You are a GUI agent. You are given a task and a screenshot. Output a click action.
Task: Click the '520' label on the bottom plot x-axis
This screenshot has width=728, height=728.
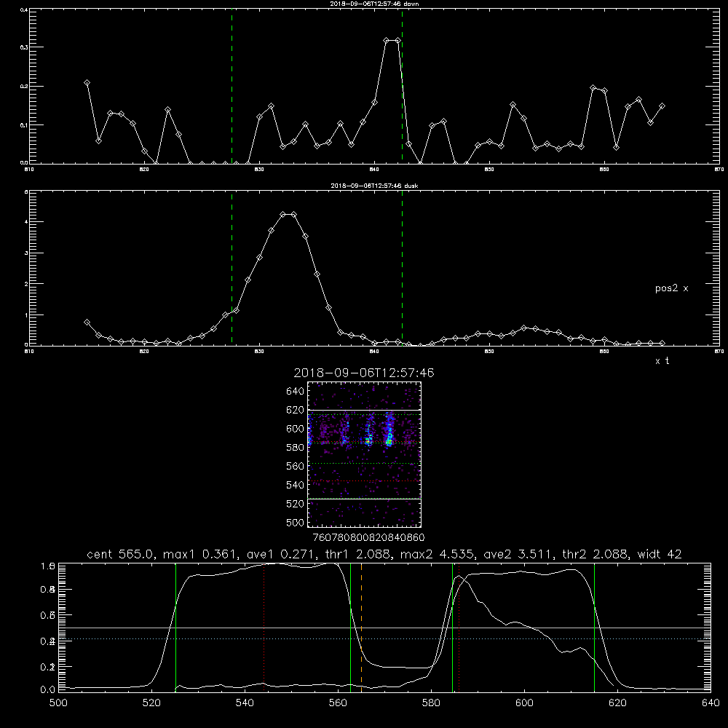point(151,703)
